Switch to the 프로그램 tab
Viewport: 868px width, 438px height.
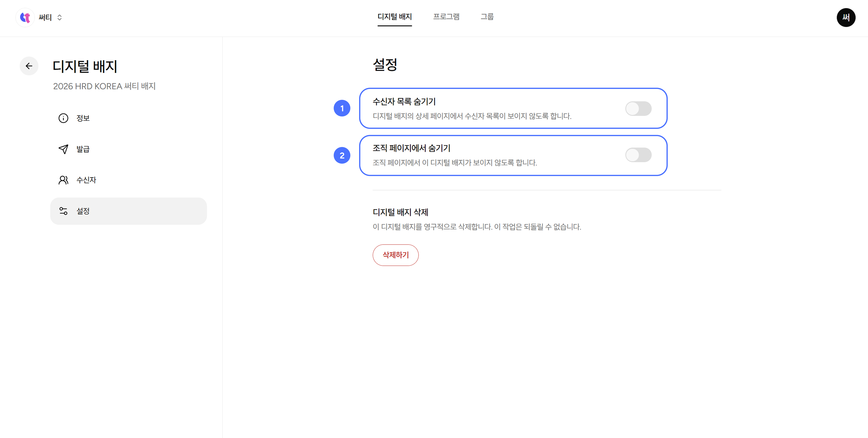[x=446, y=16]
